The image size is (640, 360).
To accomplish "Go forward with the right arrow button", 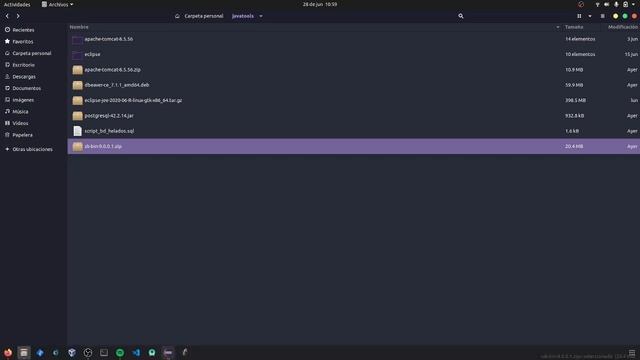I will [x=18, y=16].
